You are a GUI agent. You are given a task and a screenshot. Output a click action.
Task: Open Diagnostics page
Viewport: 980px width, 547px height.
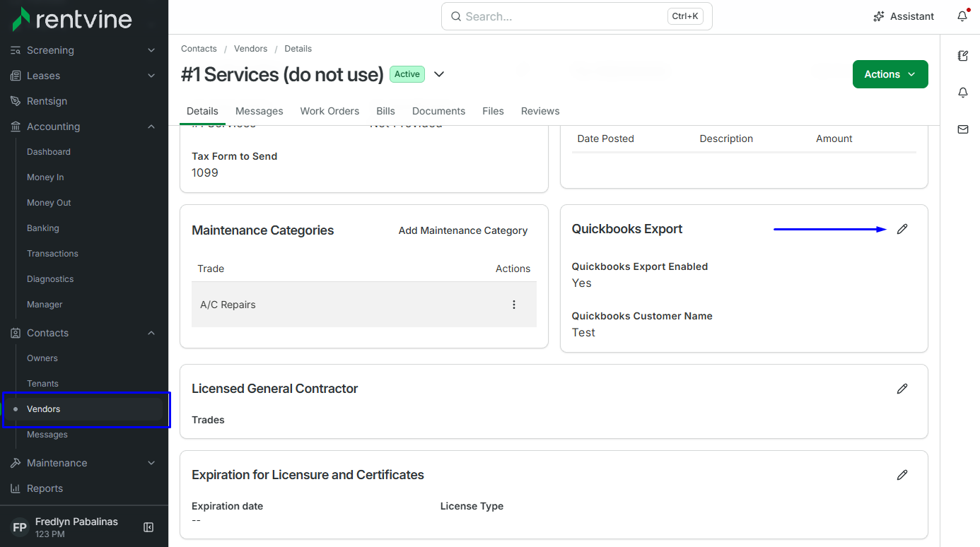tap(50, 279)
